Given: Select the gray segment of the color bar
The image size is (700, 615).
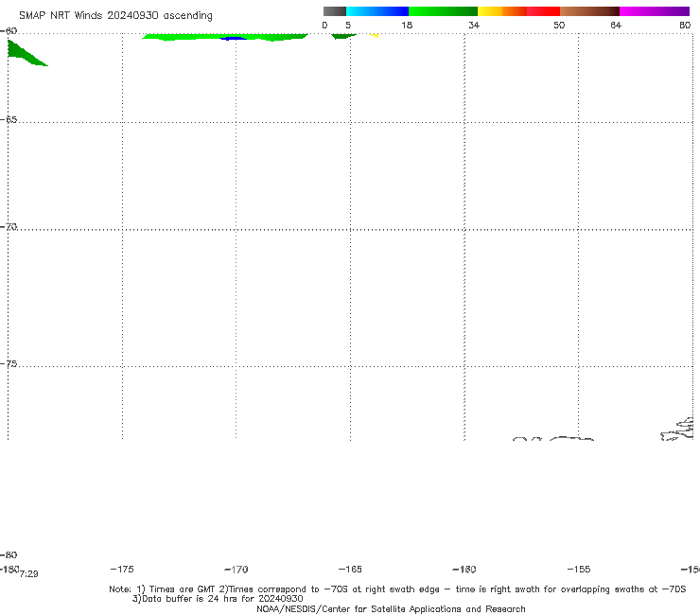Looking at the screenshot, I should point(335,11).
